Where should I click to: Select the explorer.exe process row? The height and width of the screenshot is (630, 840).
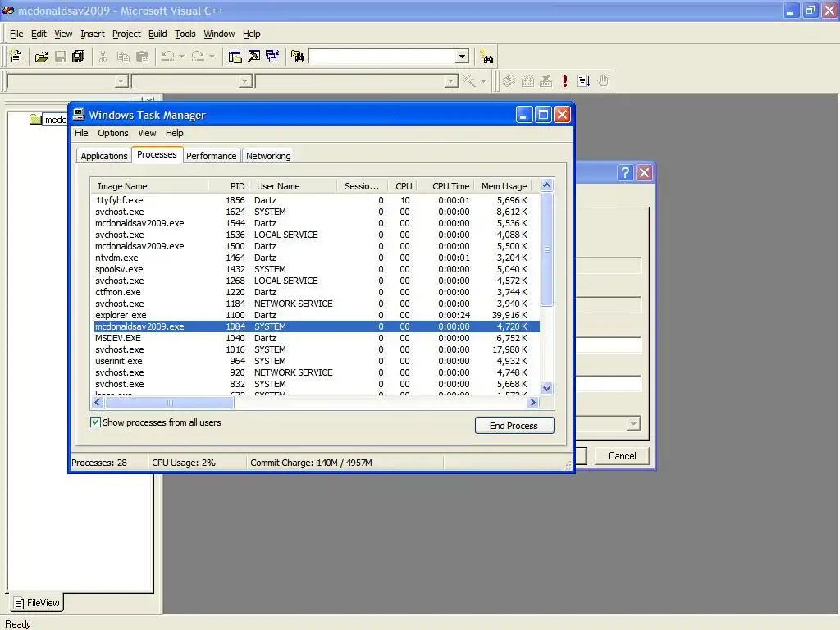coord(316,315)
